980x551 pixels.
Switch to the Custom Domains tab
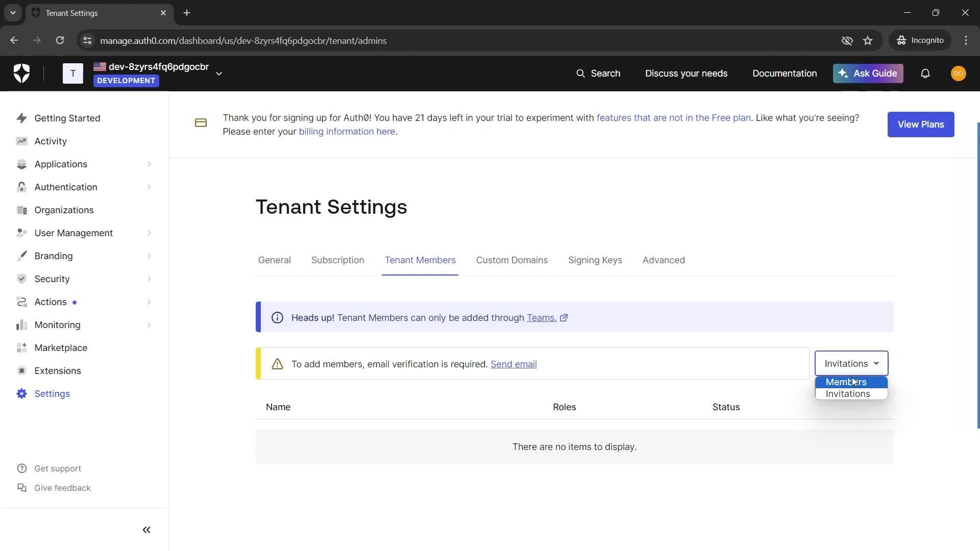tap(512, 260)
